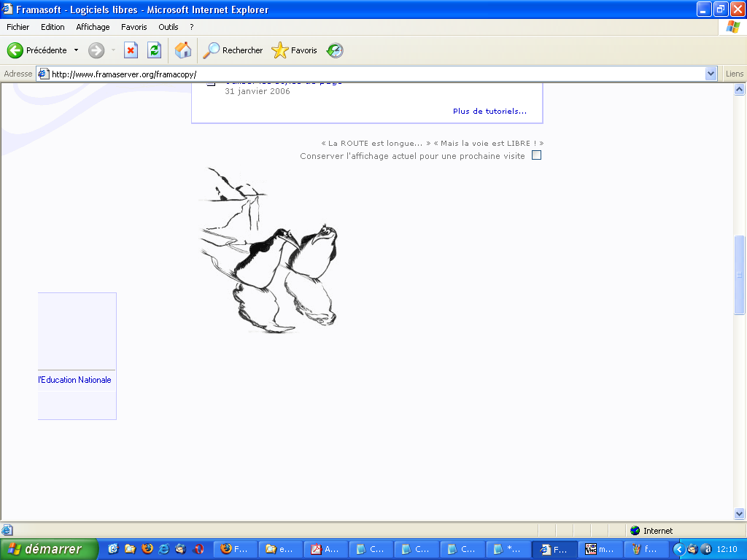Open the Affichage menu
Screen dimensions: 747x560
(93, 27)
